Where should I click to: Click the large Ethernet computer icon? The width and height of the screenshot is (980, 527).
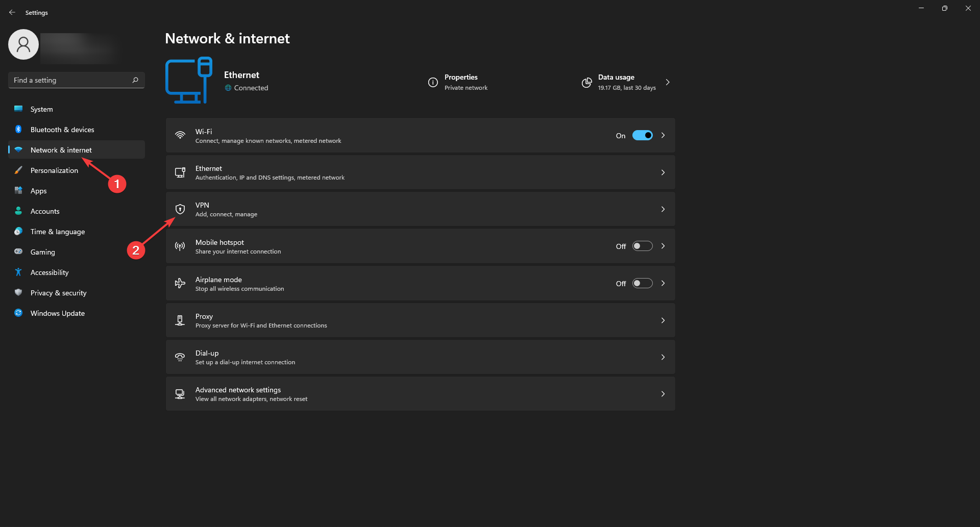click(x=189, y=81)
